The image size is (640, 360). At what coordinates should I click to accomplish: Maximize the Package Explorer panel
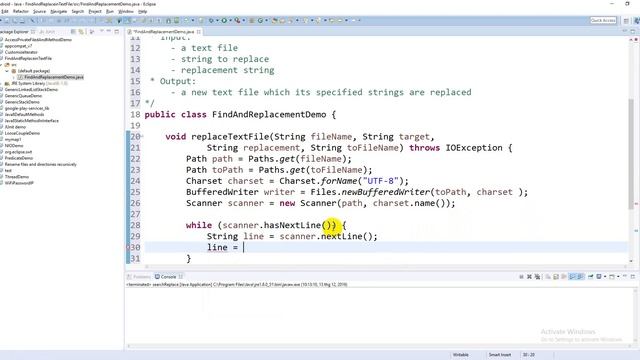[x=117, y=31]
